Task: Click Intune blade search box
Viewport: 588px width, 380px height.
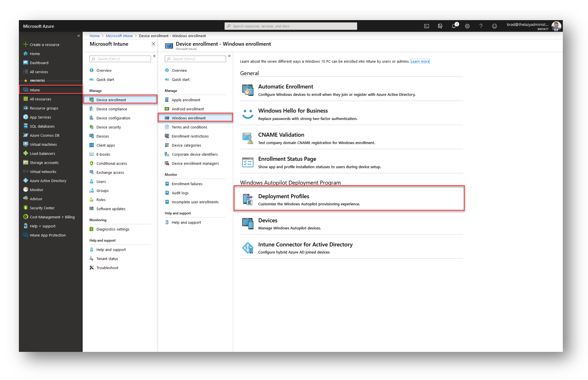Action: [120, 59]
